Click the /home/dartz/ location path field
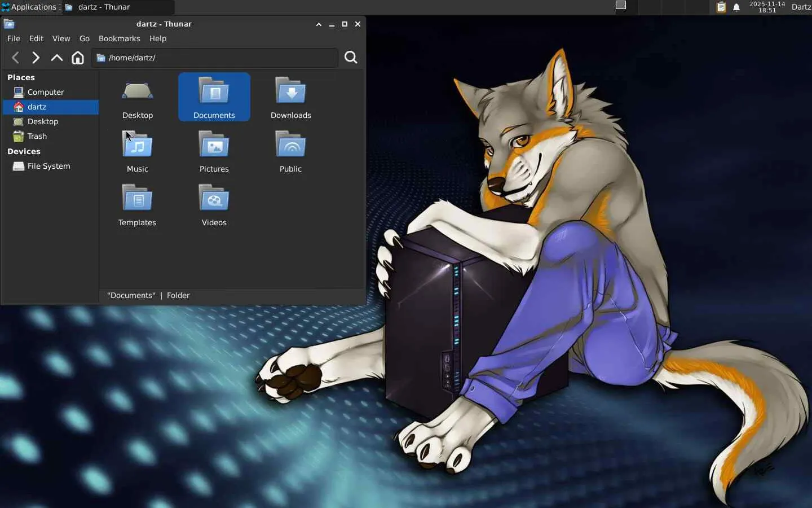812x508 pixels. pyautogui.click(x=215, y=58)
